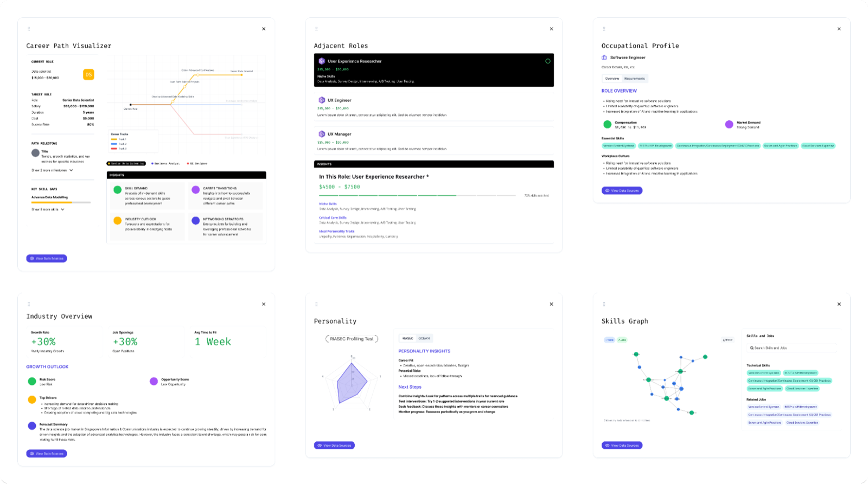The width and height of the screenshot is (868, 484).
Task: Click the 1 Week average time value
Action: point(213,342)
